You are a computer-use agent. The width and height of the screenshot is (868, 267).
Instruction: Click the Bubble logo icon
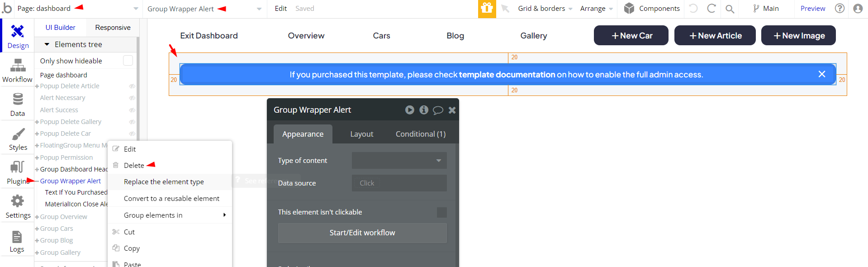pos(7,8)
